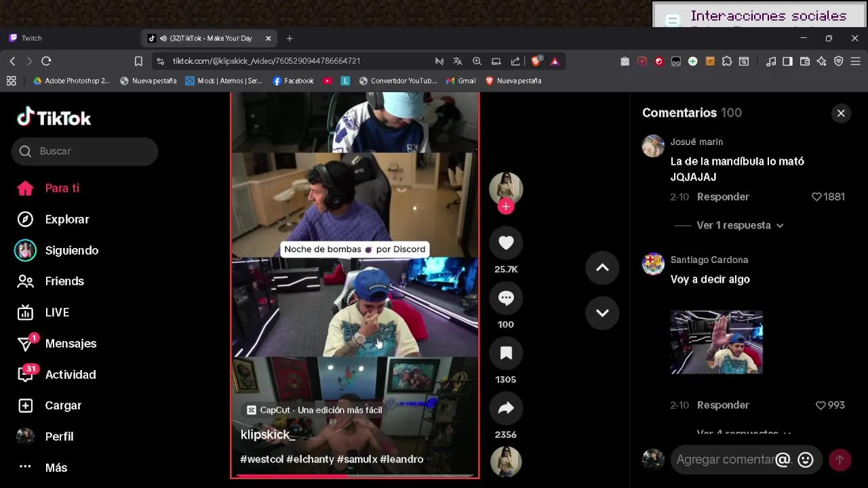Open the #samulx hashtag

pyautogui.click(x=357, y=459)
